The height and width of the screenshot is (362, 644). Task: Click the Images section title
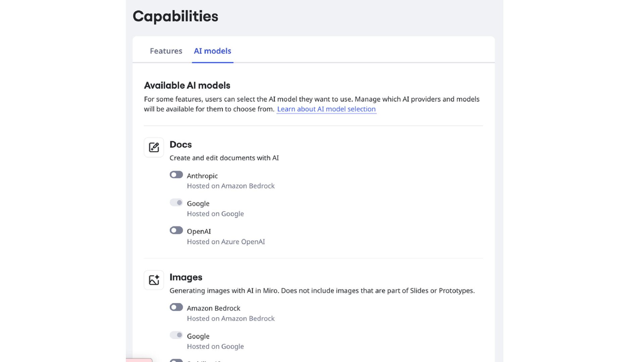(186, 277)
